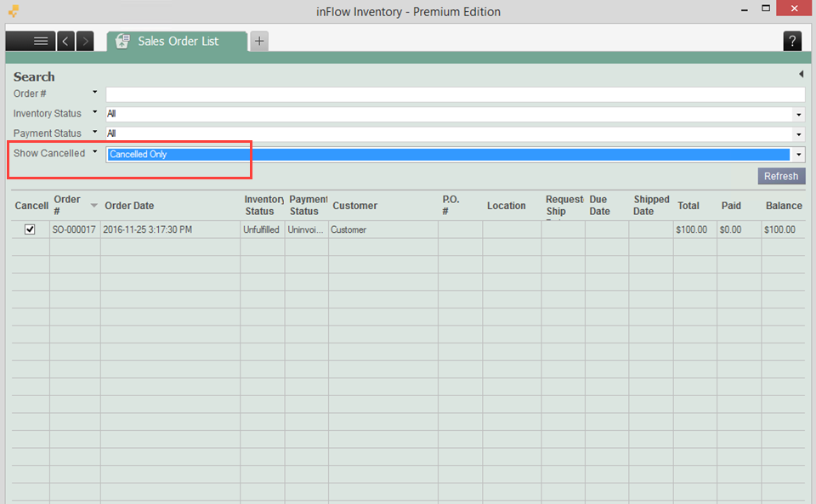Sort by the Shipped Date column header
Viewport: 816px width, 504px height.
coord(651,206)
